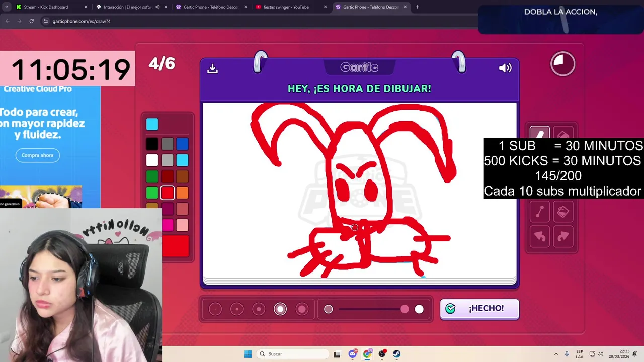Open Discord from the taskbar
The image size is (644, 362).
click(x=352, y=354)
